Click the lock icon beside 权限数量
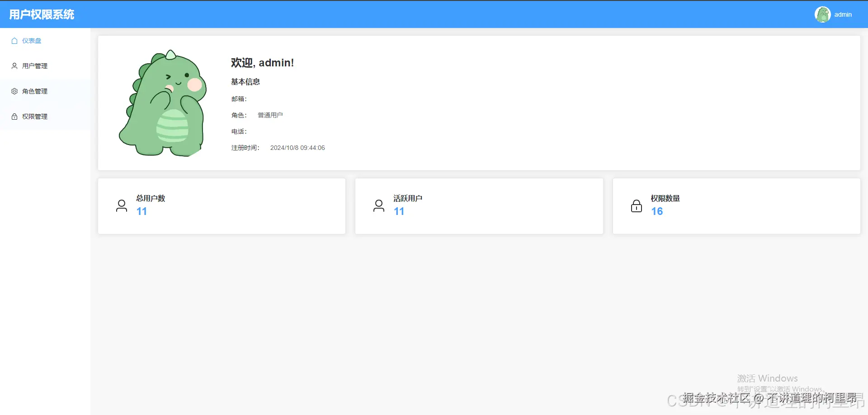The width and height of the screenshot is (868, 415). tap(637, 206)
